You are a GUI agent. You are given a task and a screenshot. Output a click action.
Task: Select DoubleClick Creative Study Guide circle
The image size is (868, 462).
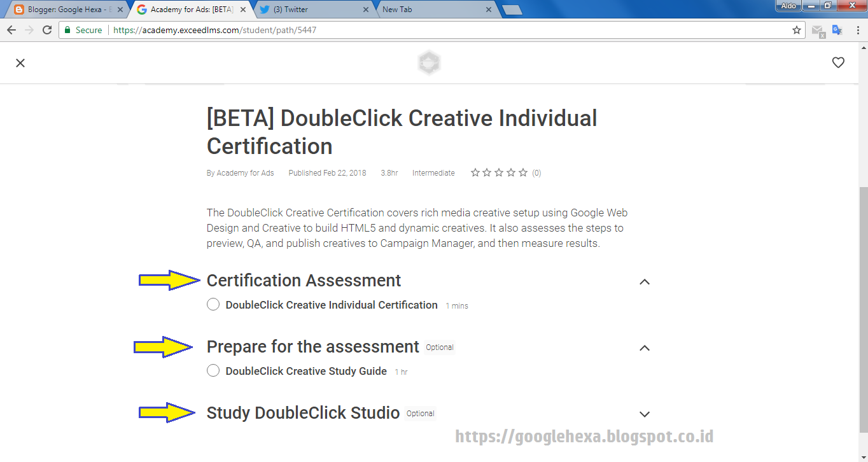click(x=213, y=371)
